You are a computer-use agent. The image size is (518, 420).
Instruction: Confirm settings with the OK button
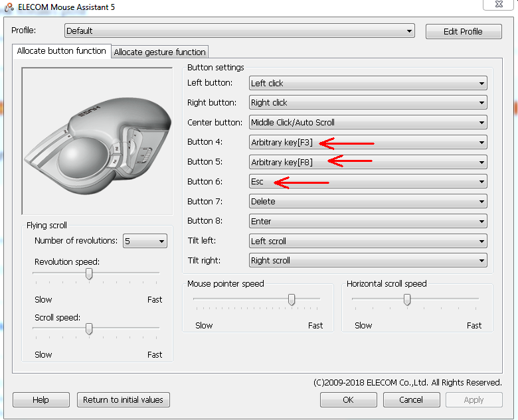[x=348, y=400]
